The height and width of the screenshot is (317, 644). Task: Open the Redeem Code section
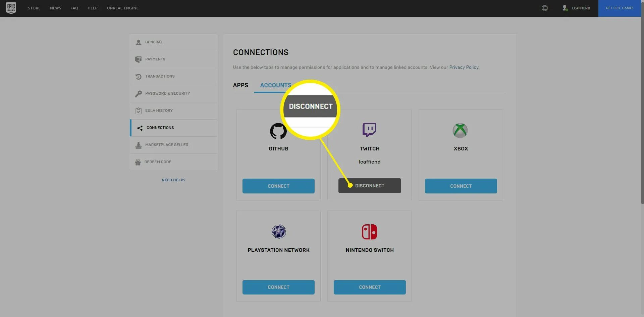[x=173, y=162]
